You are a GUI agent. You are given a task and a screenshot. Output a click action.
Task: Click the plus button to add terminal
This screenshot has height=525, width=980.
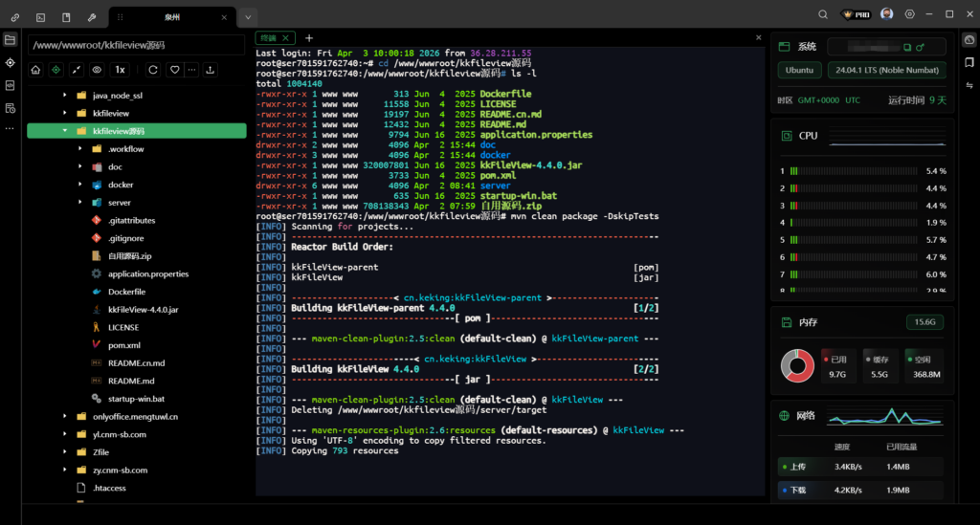coord(308,38)
